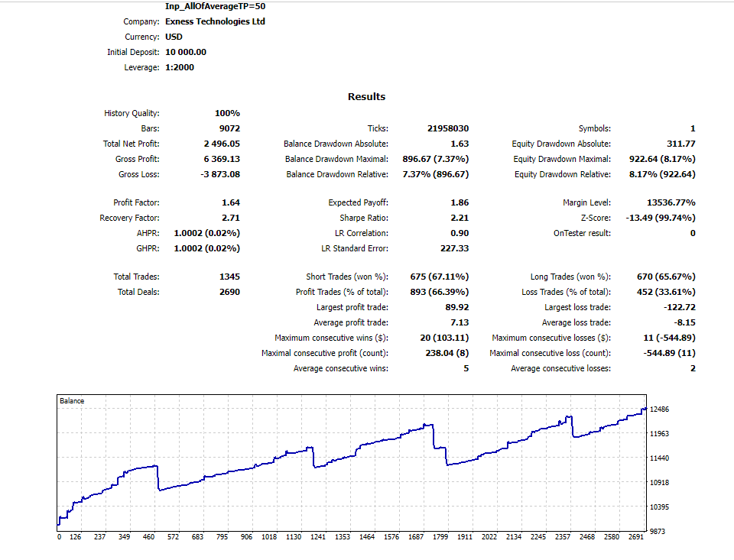Image resolution: width=734 pixels, height=560 pixels.
Task: Click the Balance label in the chart
Action: pyautogui.click(x=72, y=401)
